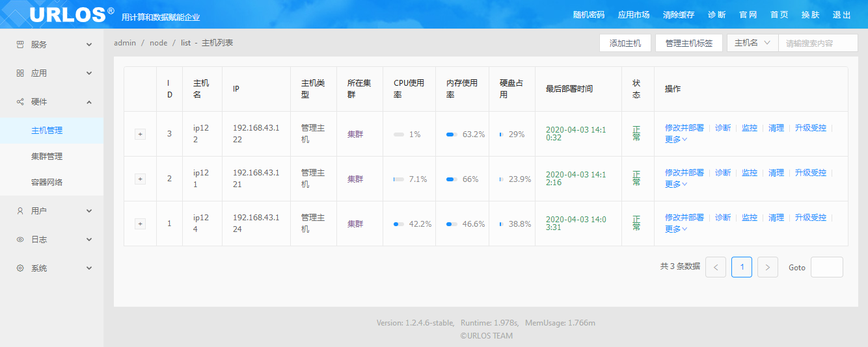The image size is (868, 347).
Task: Expand row details for host ip122
Action: coord(140,134)
